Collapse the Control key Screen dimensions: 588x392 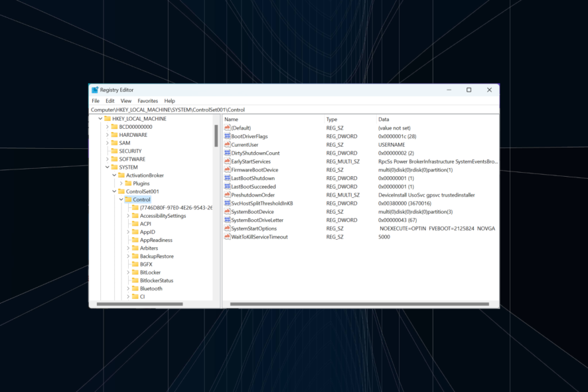click(x=121, y=199)
